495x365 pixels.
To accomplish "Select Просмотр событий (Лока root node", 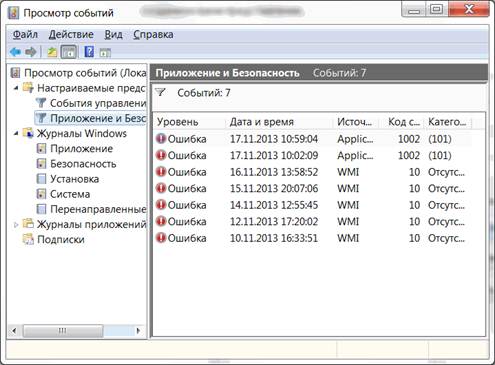I will 85,73.
